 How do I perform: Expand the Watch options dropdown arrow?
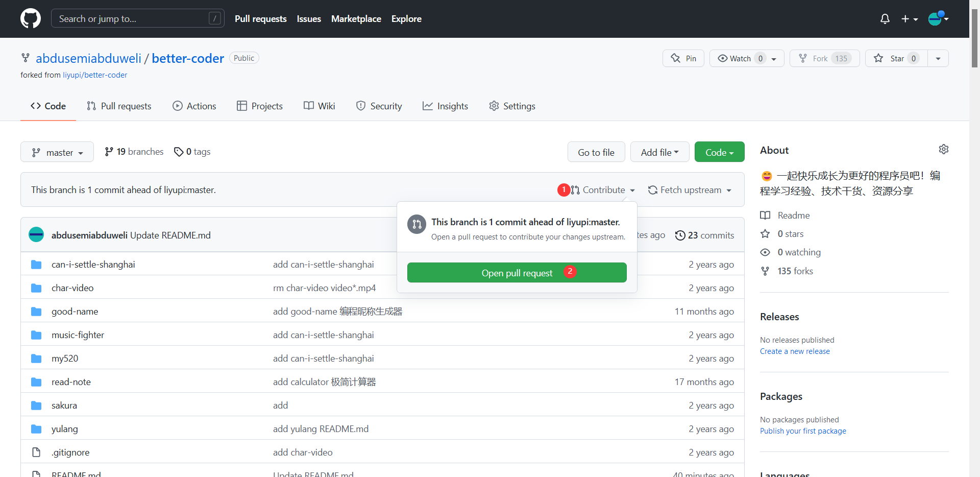[x=774, y=59]
